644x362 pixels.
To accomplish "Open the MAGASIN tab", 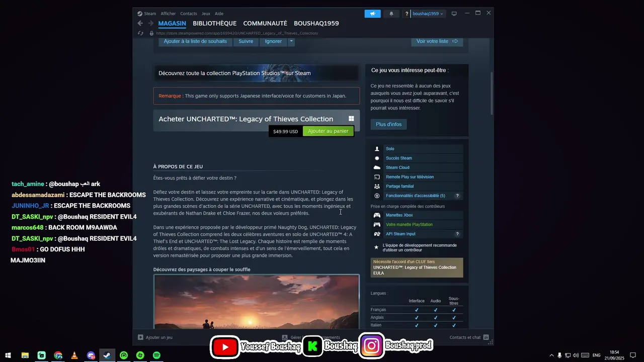I will (172, 23).
